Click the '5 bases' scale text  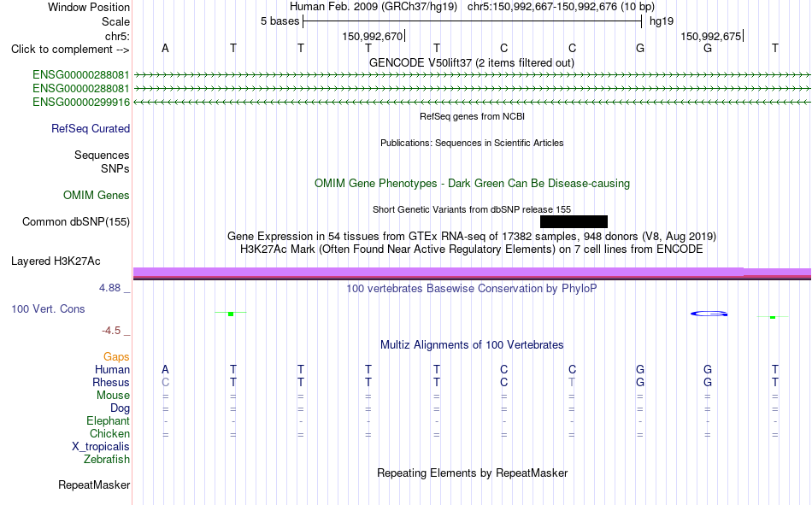[279, 21]
